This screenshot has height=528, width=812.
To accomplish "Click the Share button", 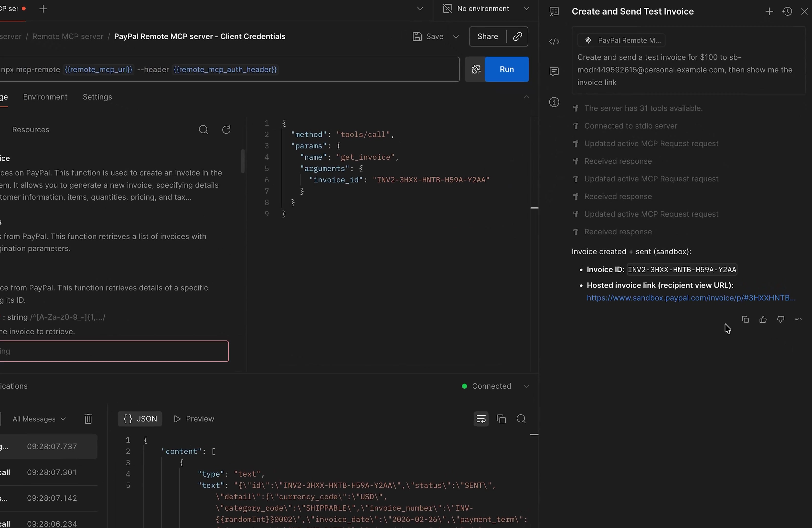I will pyautogui.click(x=488, y=36).
